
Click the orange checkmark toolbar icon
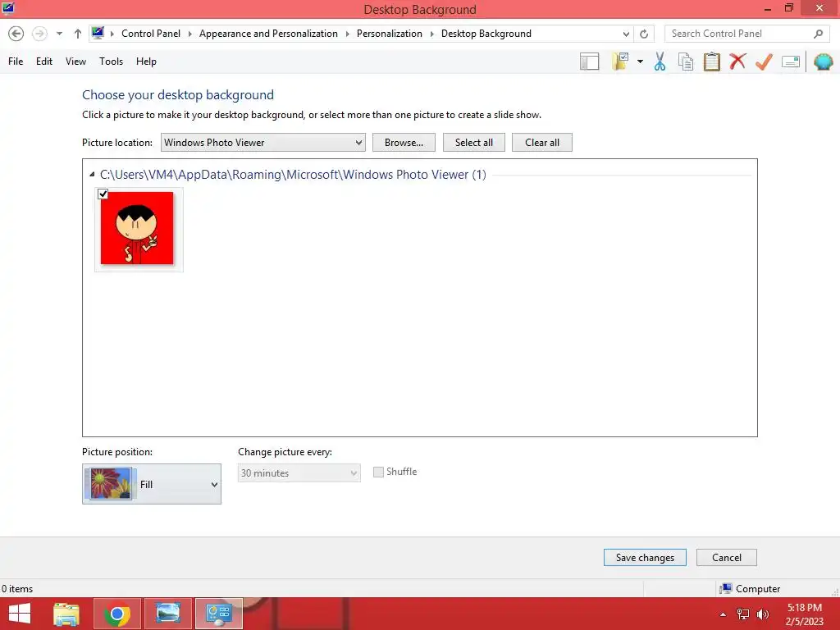pyautogui.click(x=764, y=62)
